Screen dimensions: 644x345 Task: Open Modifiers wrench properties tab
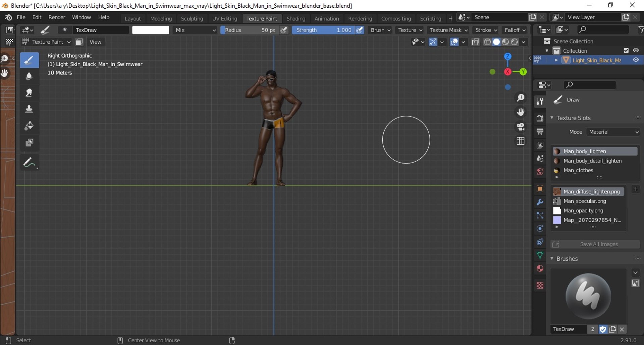click(x=540, y=202)
